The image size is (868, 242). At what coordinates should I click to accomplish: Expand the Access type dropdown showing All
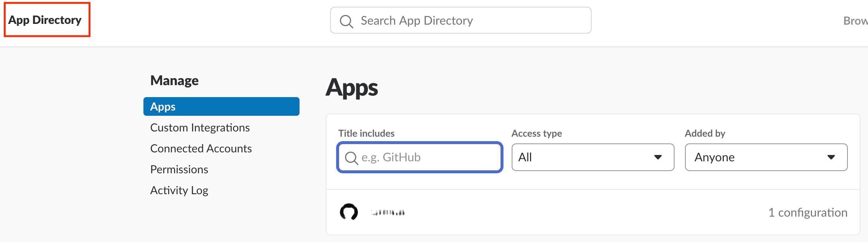(x=593, y=157)
